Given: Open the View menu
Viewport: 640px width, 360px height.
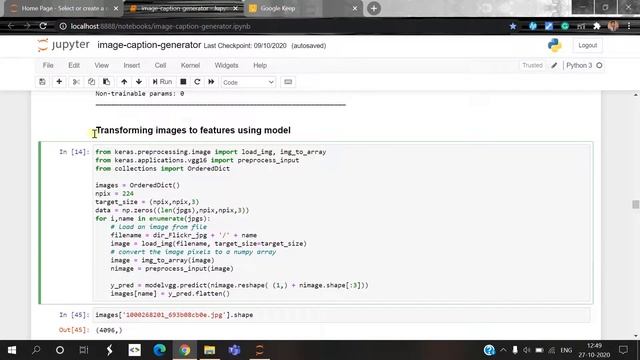Looking at the screenshot, I should [102, 65].
